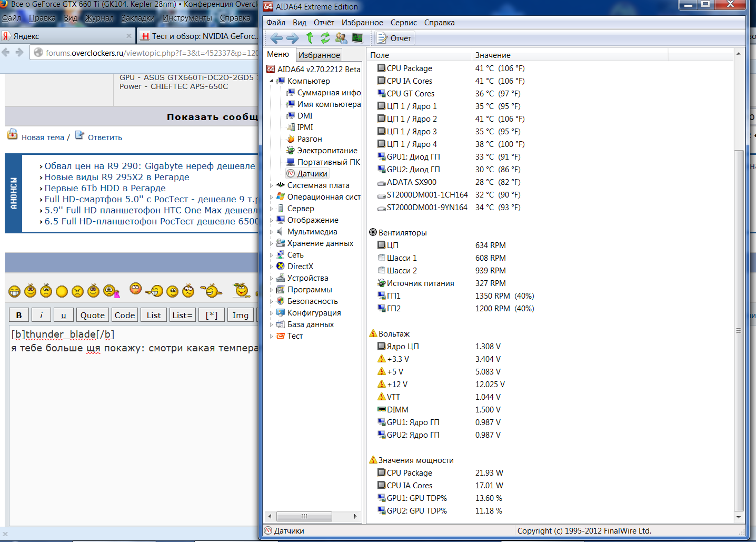Click the users icon in AIDA64 toolbar

pos(341,38)
